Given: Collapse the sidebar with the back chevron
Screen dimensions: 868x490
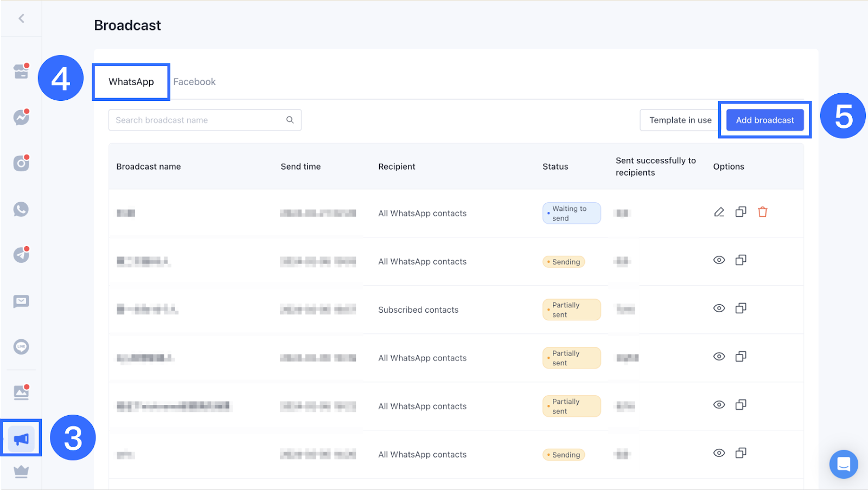Looking at the screenshot, I should coord(21,18).
